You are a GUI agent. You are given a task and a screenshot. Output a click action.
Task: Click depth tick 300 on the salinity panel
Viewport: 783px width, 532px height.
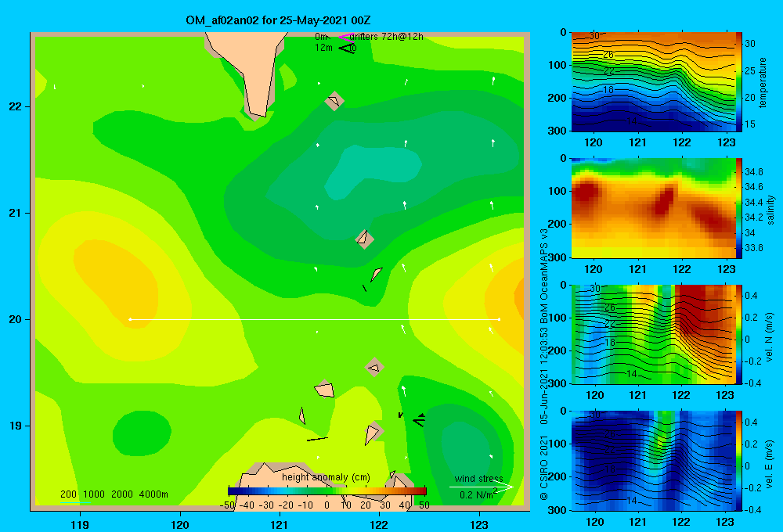557,257
